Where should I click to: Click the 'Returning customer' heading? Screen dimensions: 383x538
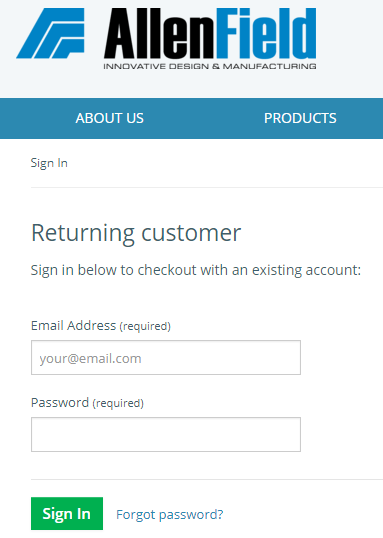tap(136, 233)
